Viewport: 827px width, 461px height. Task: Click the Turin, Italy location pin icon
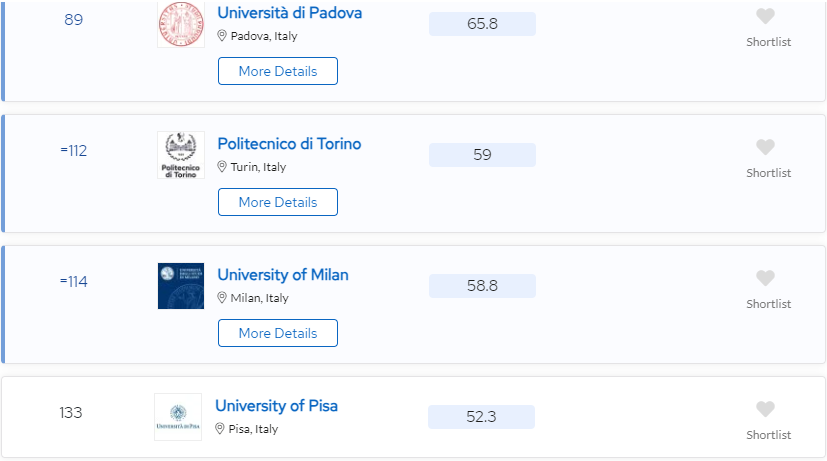(222, 166)
